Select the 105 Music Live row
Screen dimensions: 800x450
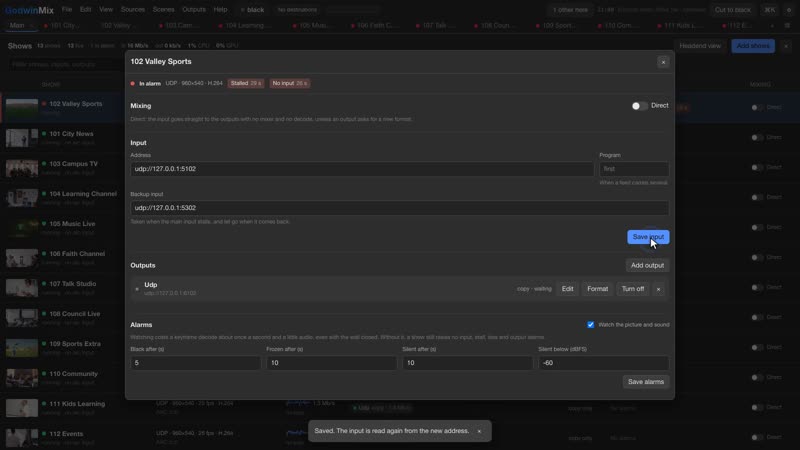point(62,228)
